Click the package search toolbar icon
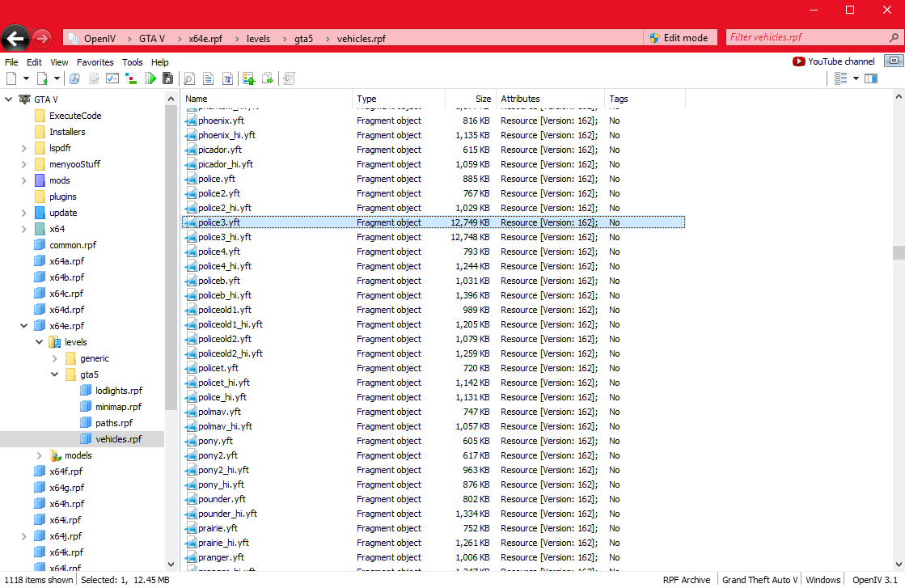The width and height of the screenshot is (905, 588). click(74, 78)
